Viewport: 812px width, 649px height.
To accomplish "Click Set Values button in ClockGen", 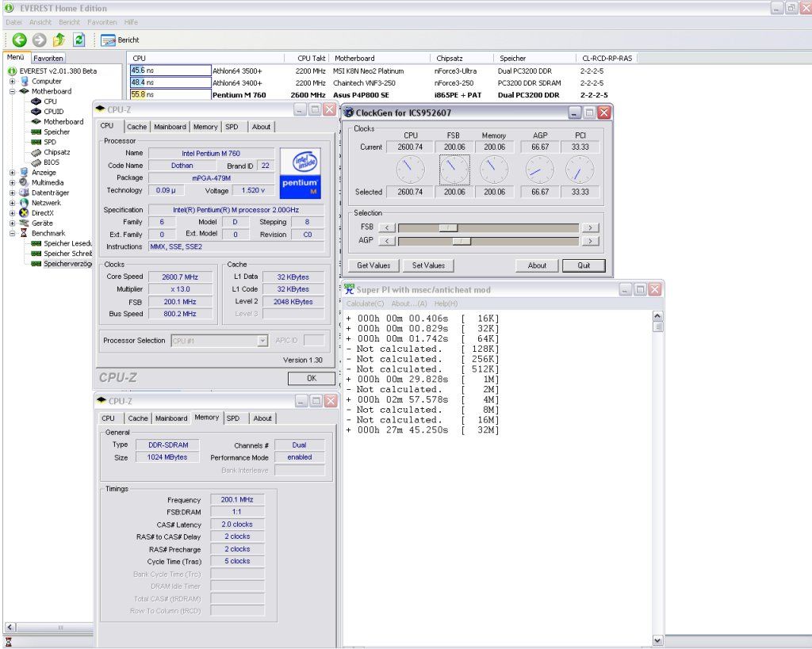I will tap(428, 265).
